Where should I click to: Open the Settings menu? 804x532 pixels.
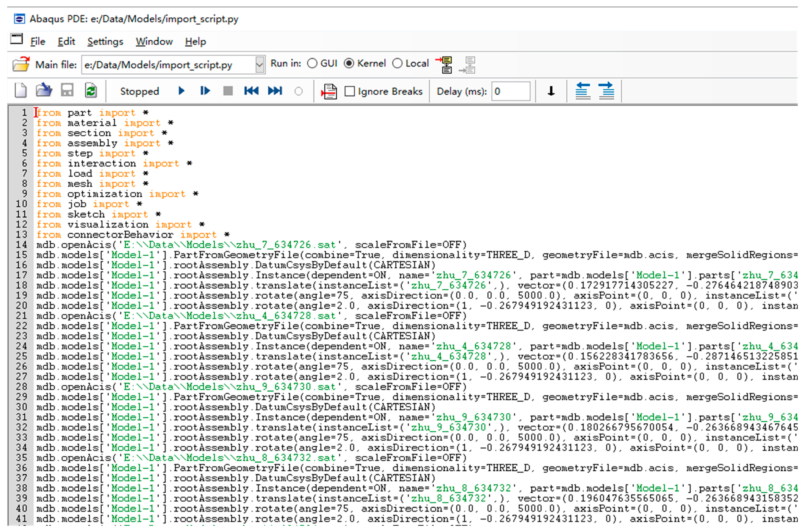[105, 41]
